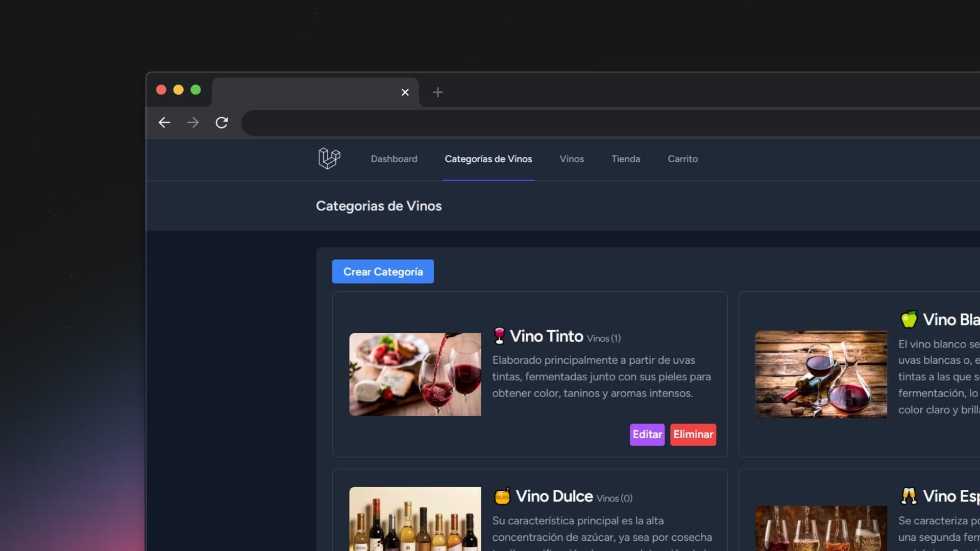Click the honey pot emoji next to Vino Dulce
The image size is (980, 551).
502,496
